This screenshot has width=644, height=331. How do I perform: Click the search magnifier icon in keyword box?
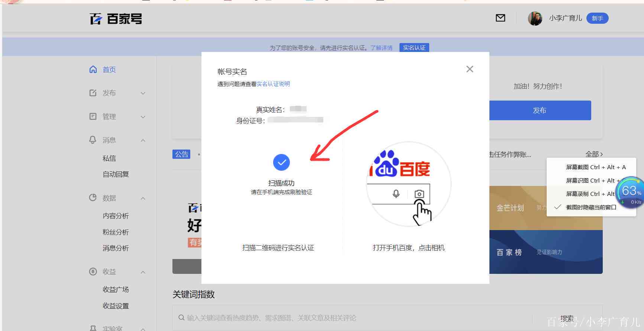point(181,318)
